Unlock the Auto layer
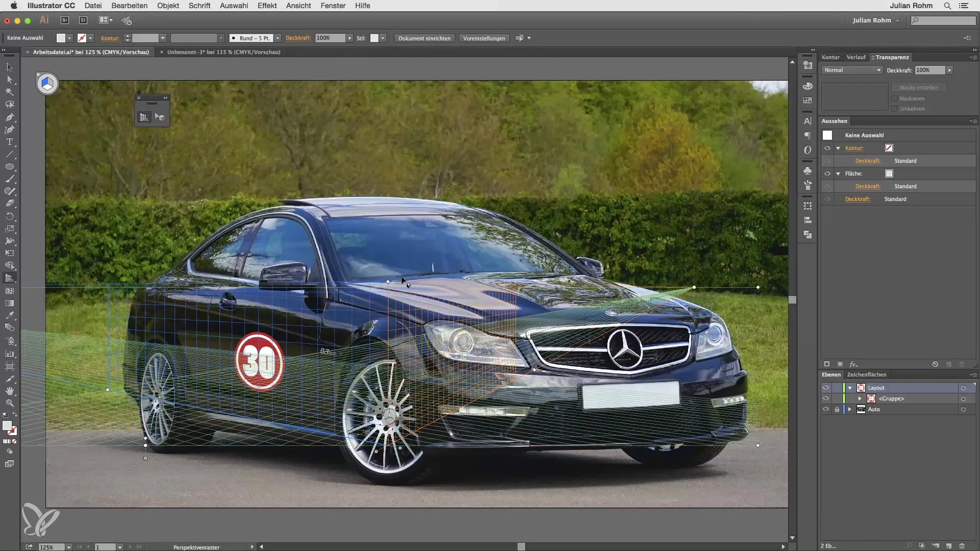This screenshot has height=551, width=980. tap(837, 409)
